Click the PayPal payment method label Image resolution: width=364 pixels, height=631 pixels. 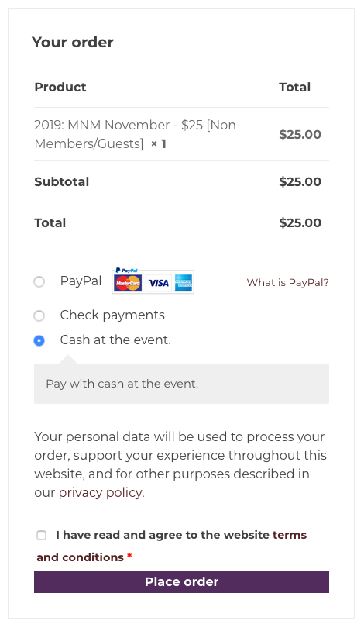coord(81,281)
